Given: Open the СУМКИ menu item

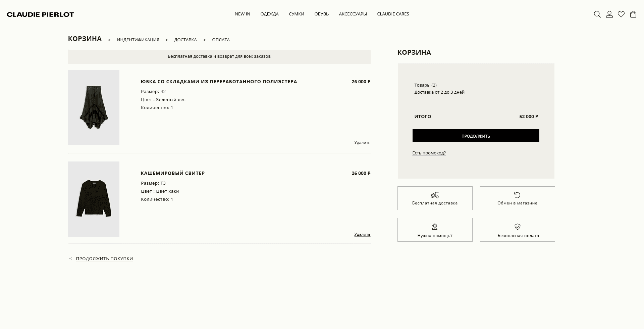Looking at the screenshot, I should (x=296, y=14).
